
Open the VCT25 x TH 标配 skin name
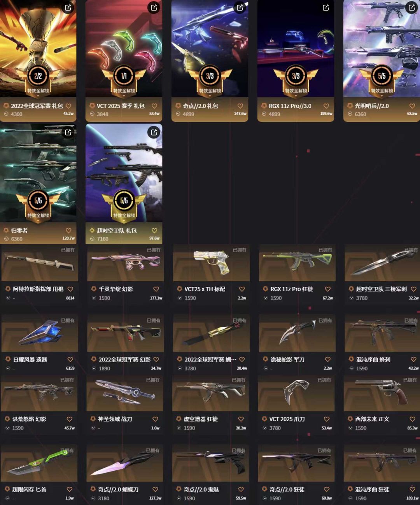click(x=205, y=289)
